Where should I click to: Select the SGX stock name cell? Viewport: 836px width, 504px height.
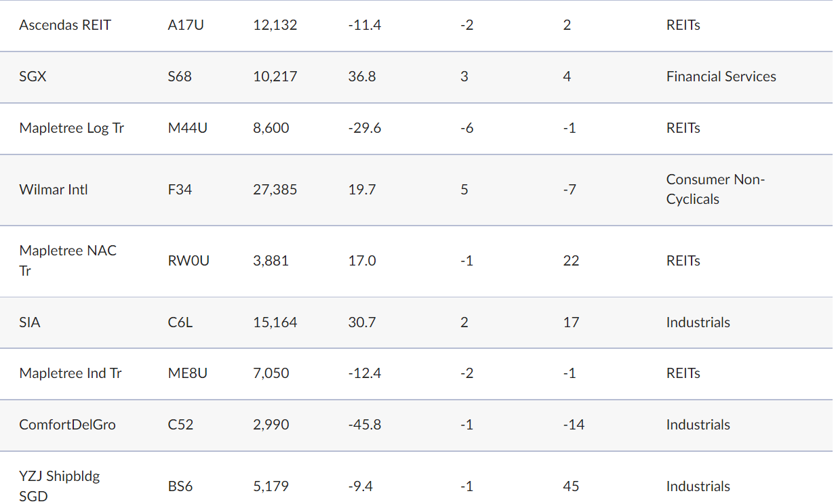[x=33, y=77]
